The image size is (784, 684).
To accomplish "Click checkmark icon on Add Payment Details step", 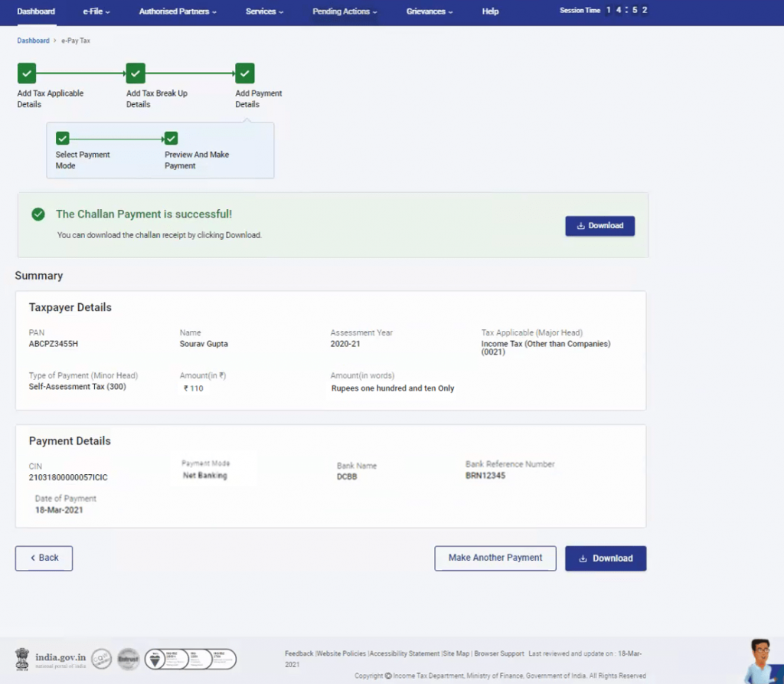I will pos(244,72).
